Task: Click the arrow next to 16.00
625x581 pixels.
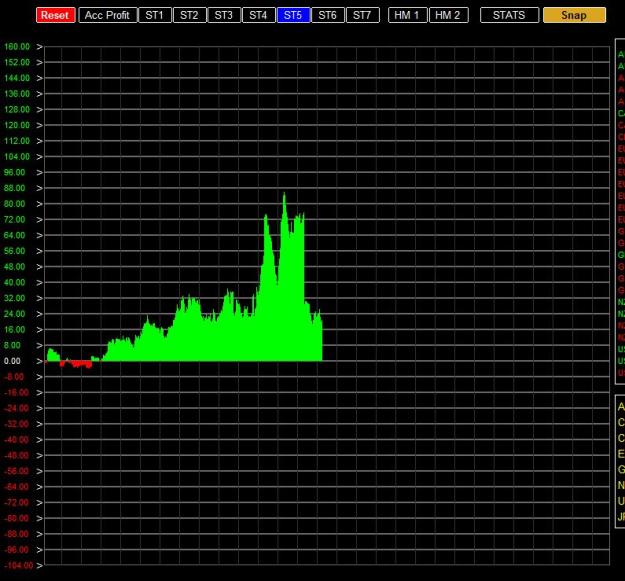Action: tap(39, 330)
